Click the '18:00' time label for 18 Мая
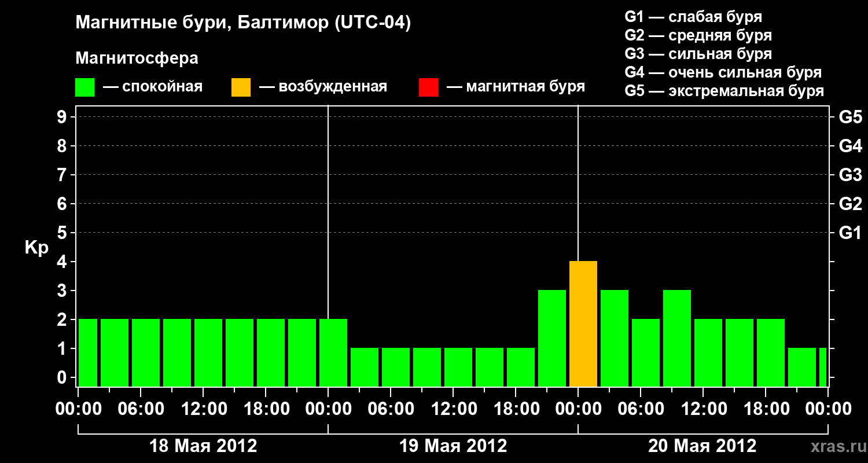 coord(266,409)
